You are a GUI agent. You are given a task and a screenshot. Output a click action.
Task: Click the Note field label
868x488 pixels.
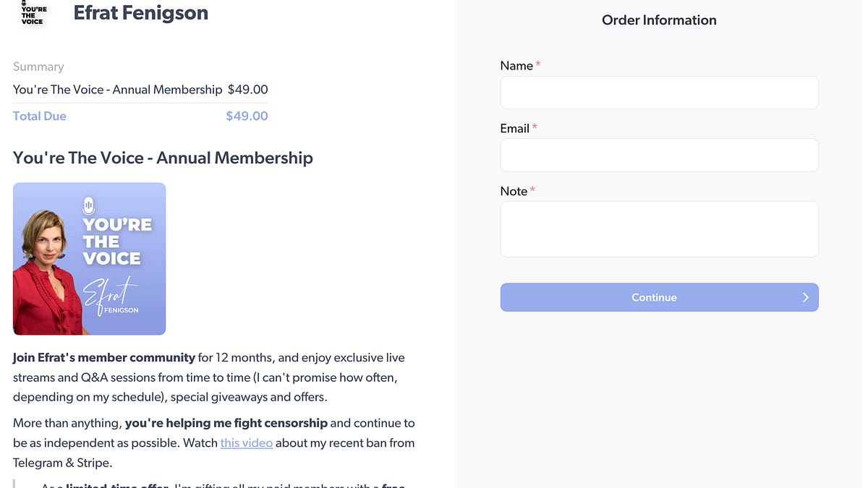[514, 192]
